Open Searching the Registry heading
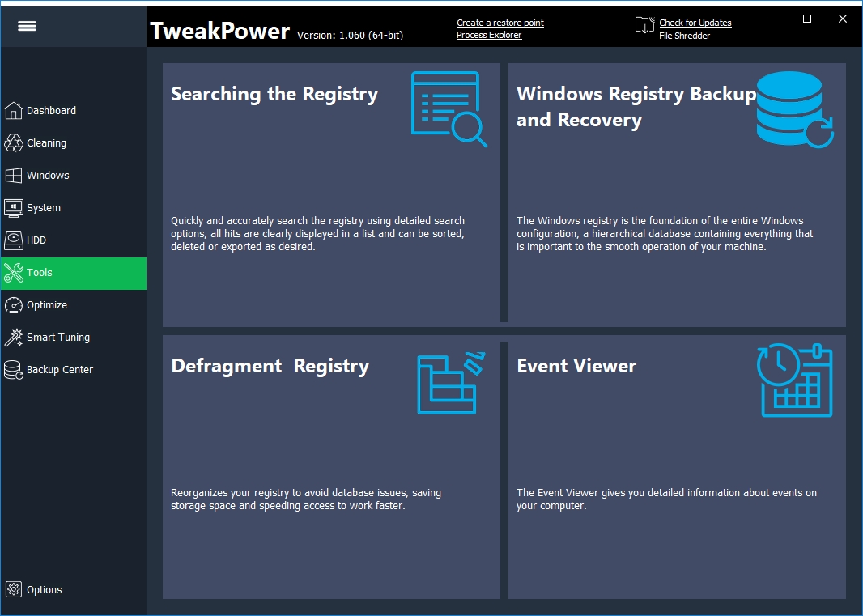 [274, 94]
